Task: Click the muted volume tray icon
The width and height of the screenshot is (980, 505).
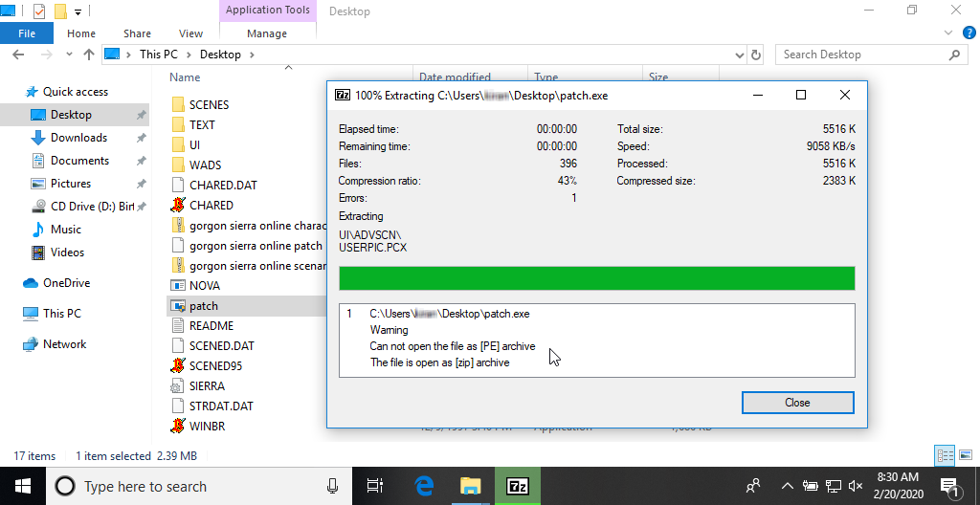Action: point(857,486)
